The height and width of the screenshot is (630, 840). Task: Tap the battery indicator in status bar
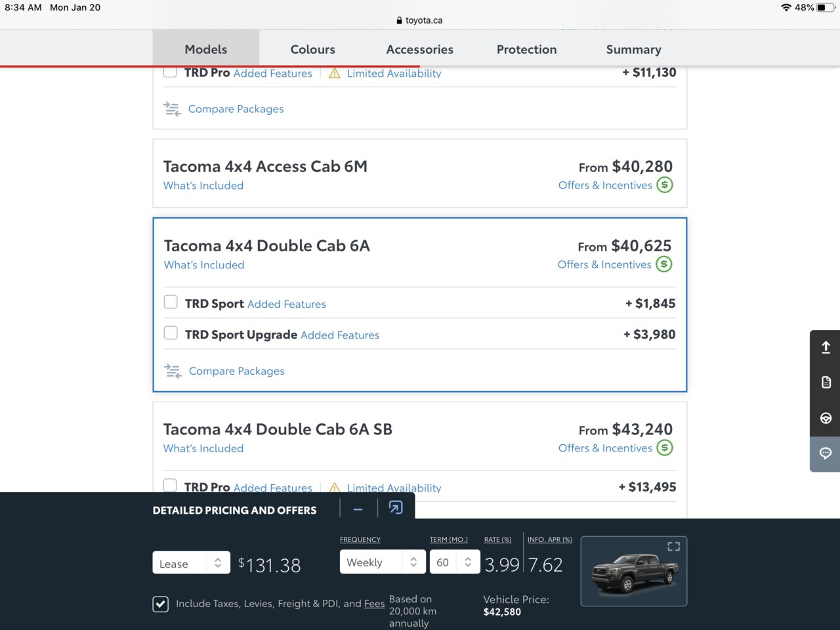coord(825,7)
